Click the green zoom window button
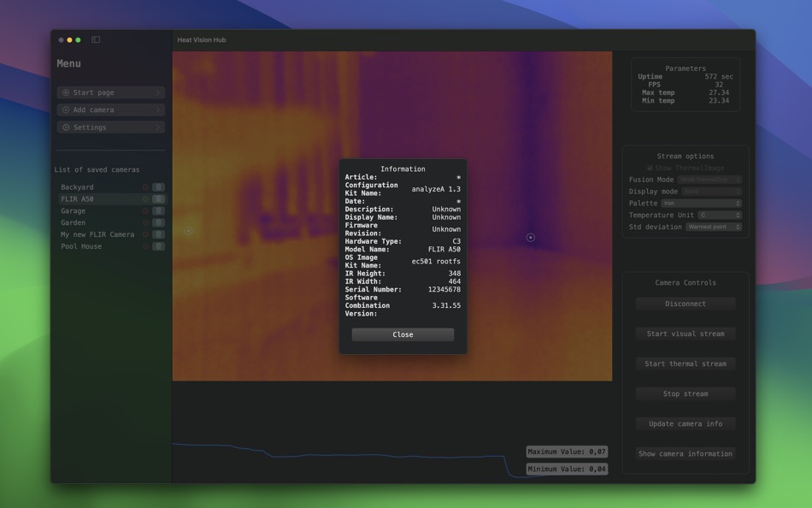Viewport: 812px width, 508px height. [x=78, y=40]
